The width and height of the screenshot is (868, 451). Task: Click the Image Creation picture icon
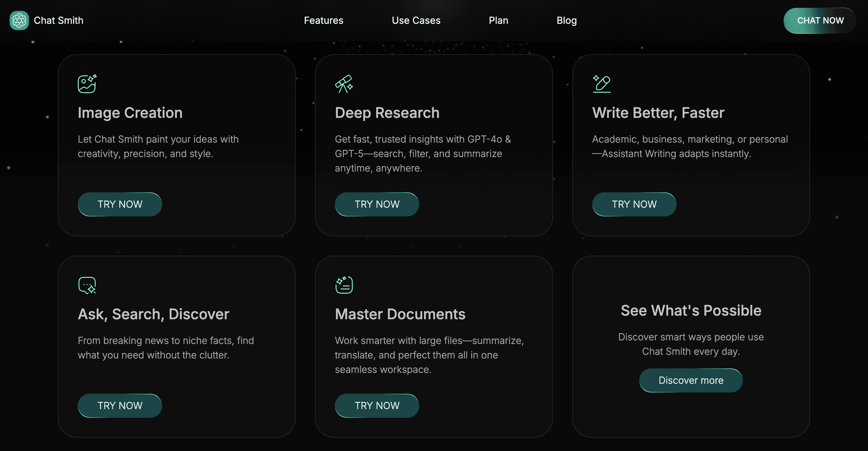[87, 84]
